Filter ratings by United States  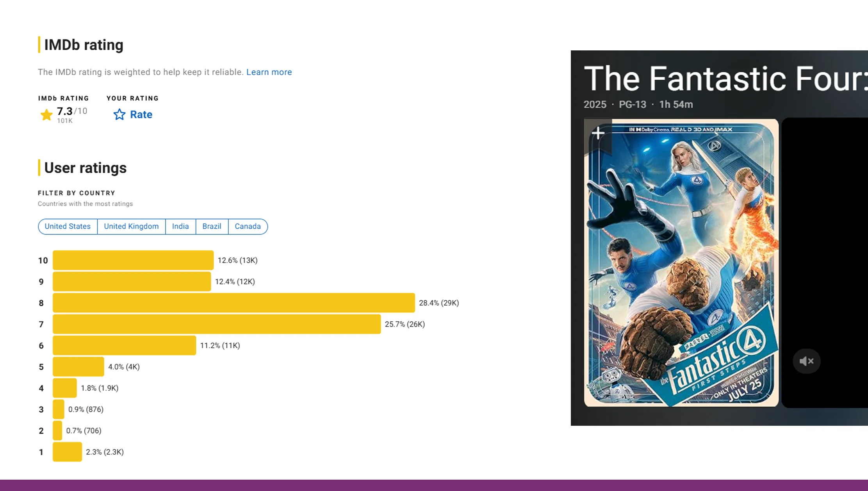(x=67, y=226)
